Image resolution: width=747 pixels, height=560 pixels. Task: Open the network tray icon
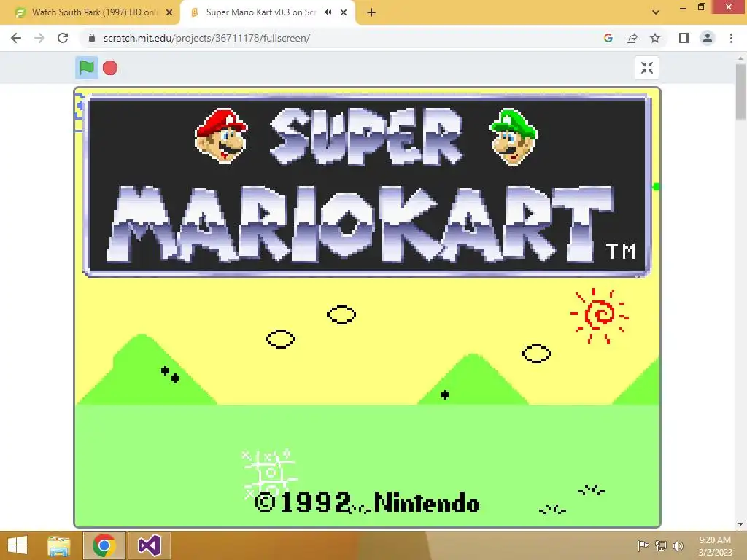[x=661, y=545]
